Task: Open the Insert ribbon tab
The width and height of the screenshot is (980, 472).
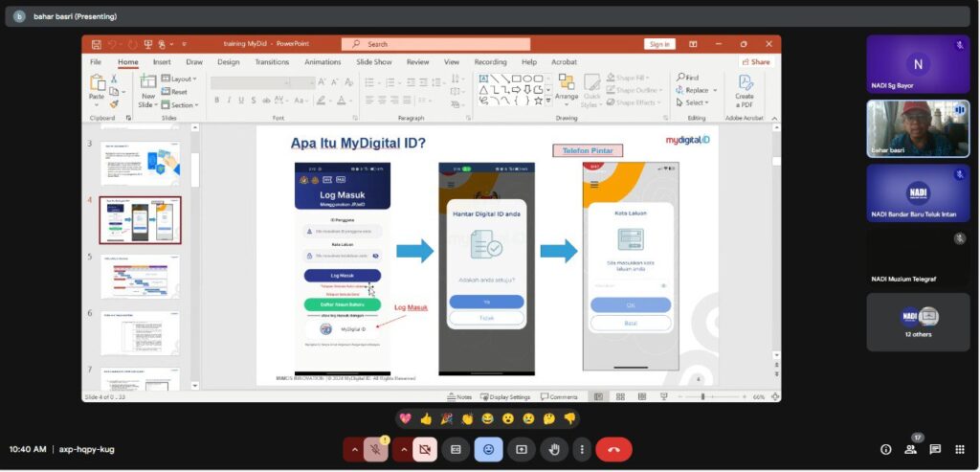Action: click(x=162, y=62)
